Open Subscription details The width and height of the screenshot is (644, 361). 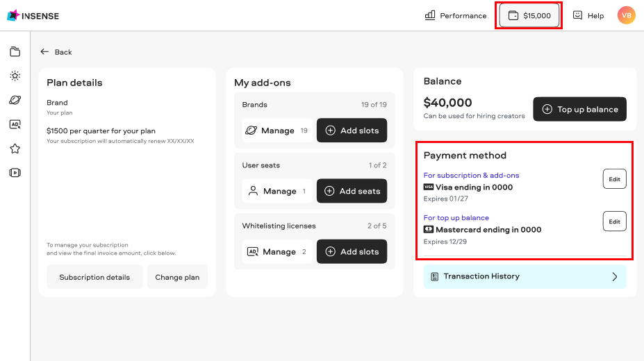coord(94,277)
